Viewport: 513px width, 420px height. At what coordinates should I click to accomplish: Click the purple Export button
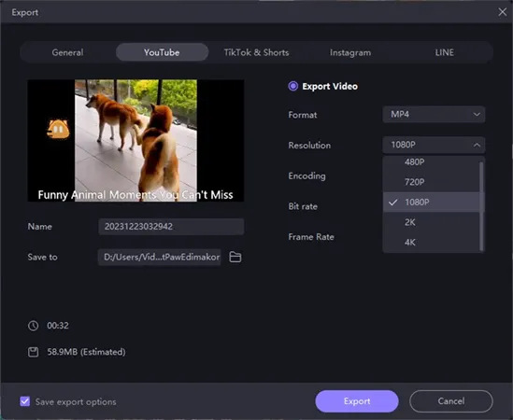click(x=357, y=401)
